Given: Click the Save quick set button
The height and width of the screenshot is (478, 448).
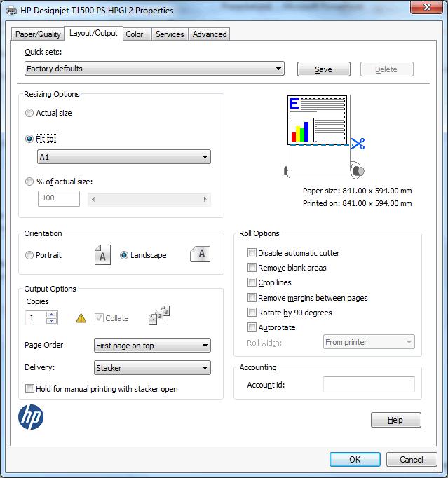Looking at the screenshot, I should [324, 69].
